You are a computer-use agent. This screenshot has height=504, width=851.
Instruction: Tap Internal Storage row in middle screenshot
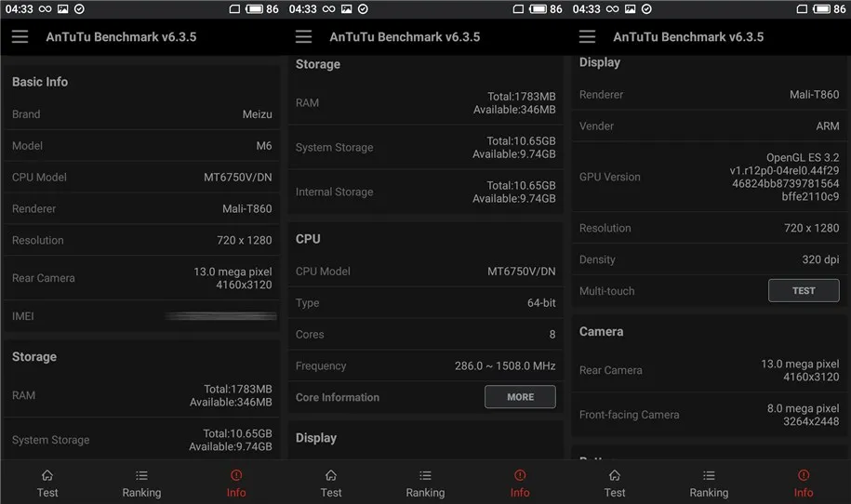click(426, 192)
